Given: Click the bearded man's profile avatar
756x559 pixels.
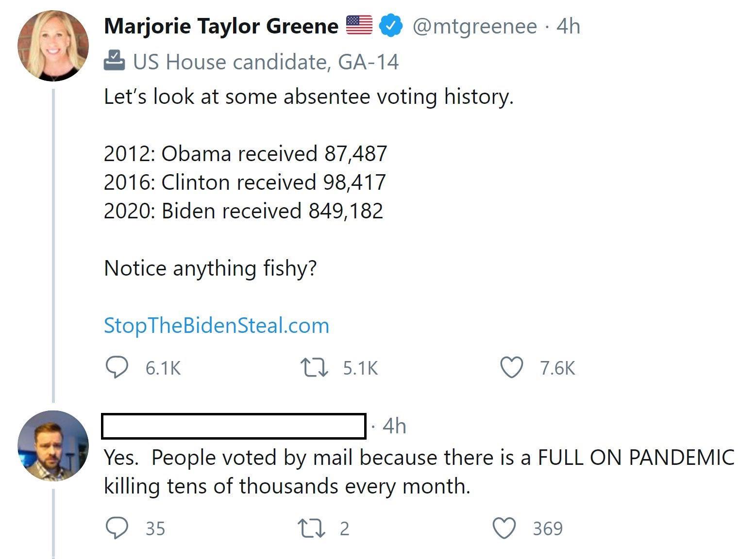Looking at the screenshot, I should pyautogui.click(x=53, y=445).
